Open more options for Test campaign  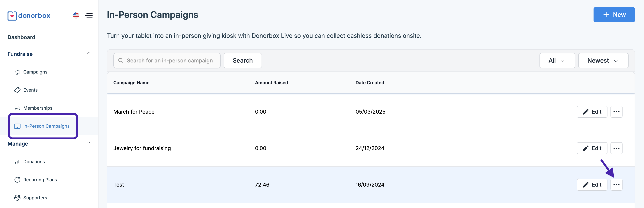click(616, 185)
